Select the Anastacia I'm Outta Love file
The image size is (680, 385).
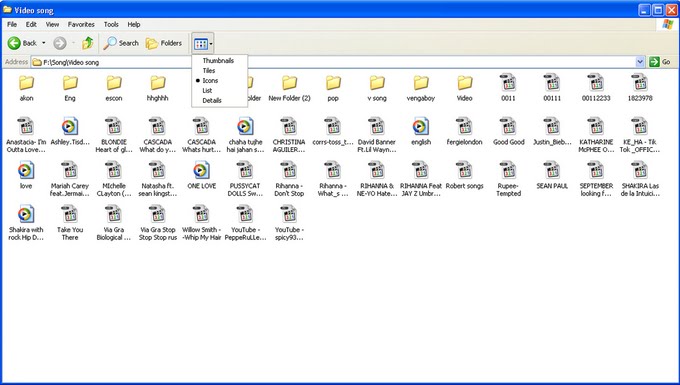(x=26, y=135)
